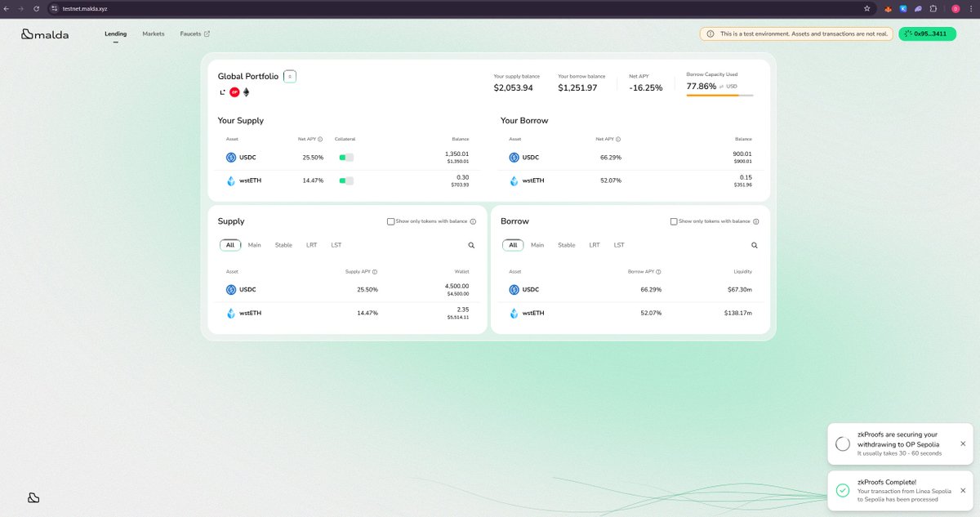980x517 pixels.
Task: Select LST filter in Borrow panel
Action: [619, 245]
